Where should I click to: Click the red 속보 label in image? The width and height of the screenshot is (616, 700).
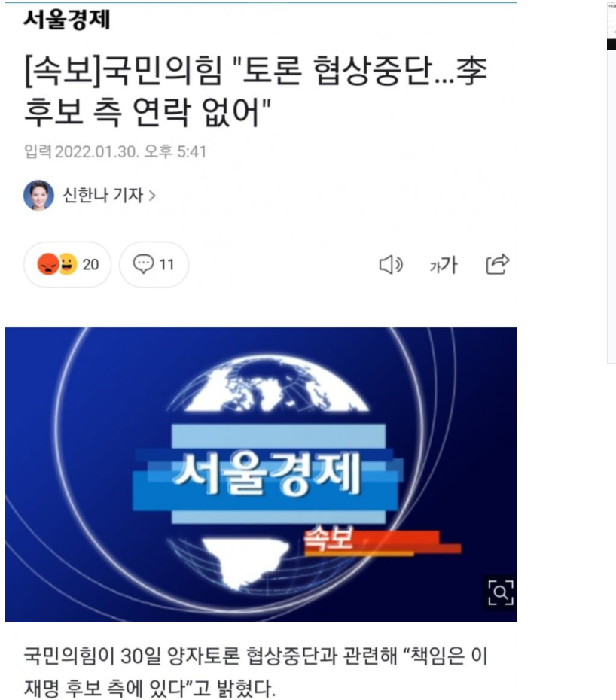pos(328,539)
